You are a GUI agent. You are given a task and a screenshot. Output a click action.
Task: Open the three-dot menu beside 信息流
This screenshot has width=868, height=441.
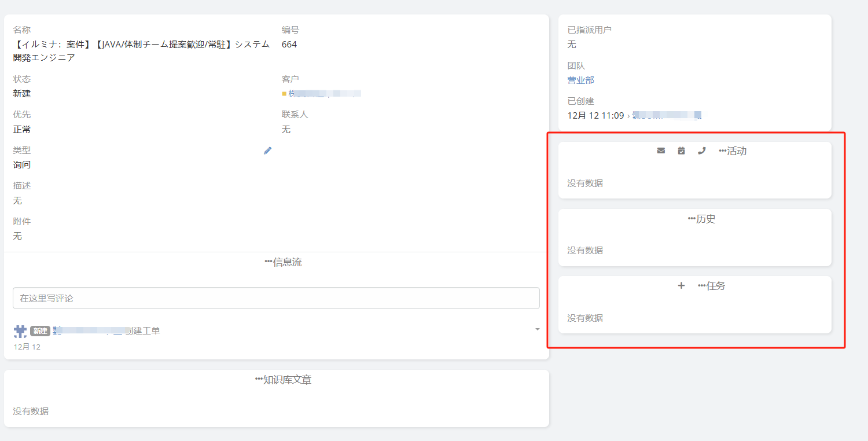268,262
